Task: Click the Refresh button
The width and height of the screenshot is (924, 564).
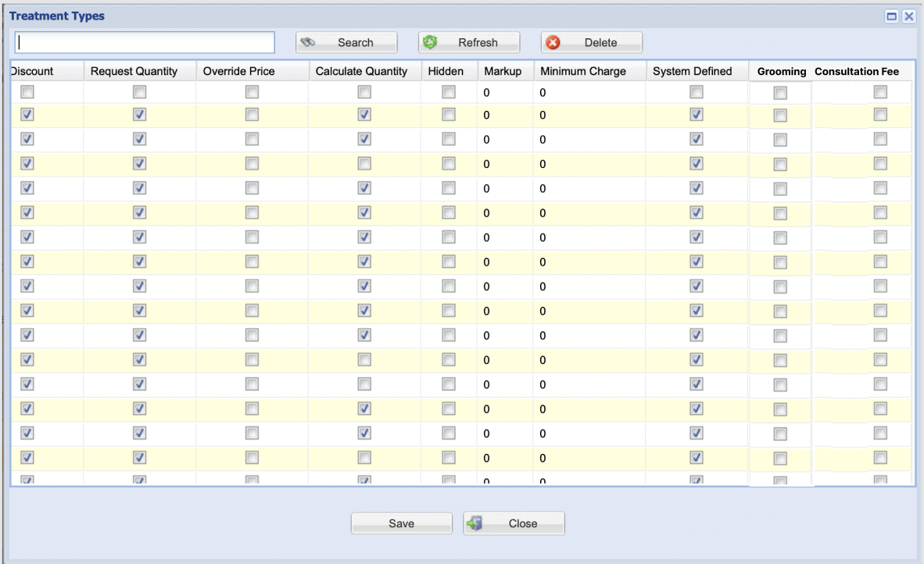Action: 469,42
